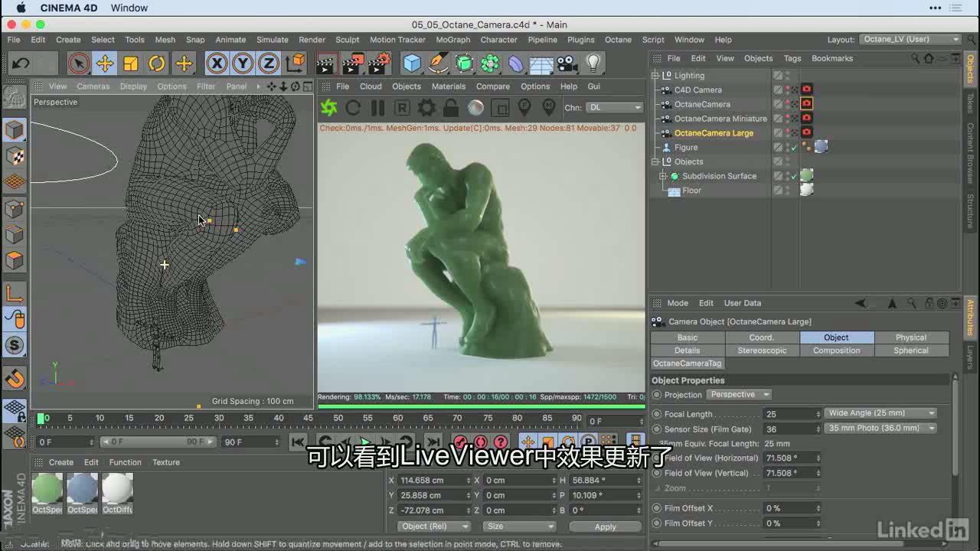Screen dimensions: 980x551
Task: Open 35 mm Photo sensor dropdown
Action: click(881, 428)
